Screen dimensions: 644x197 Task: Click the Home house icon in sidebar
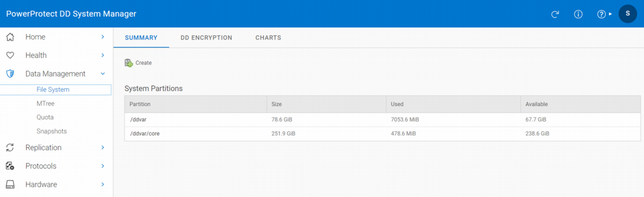(10, 37)
